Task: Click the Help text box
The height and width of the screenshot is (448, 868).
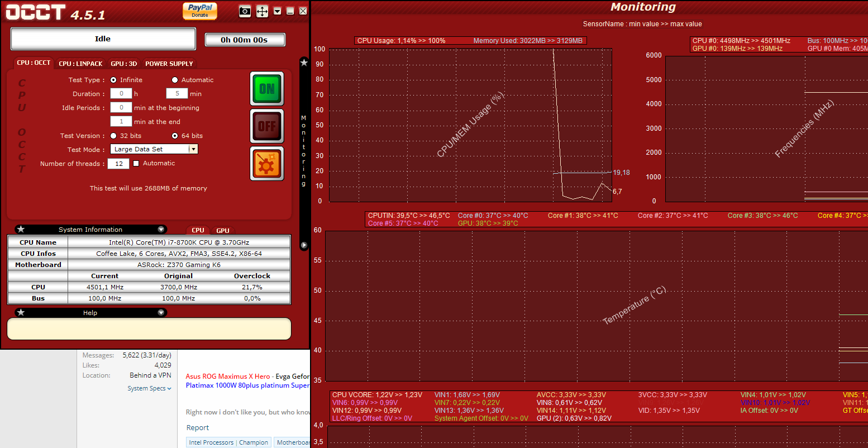Action: (x=149, y=329)
